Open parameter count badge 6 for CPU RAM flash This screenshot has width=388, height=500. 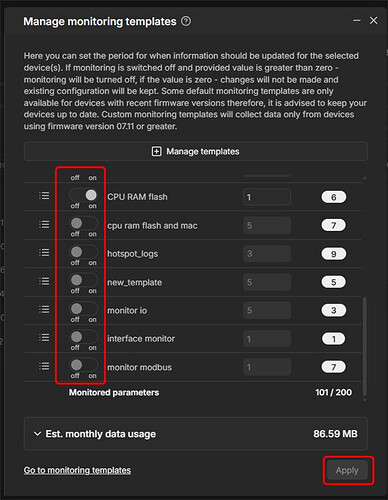click(x=334, y=197)
